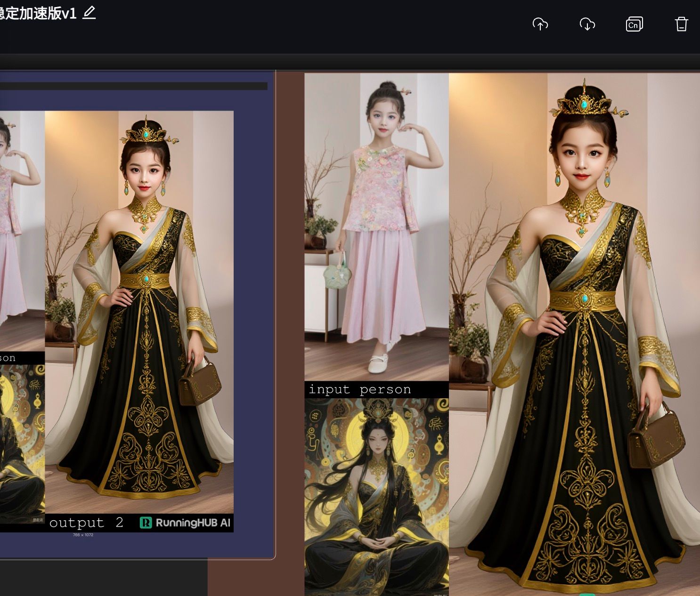The image size is (700, 596).
Task: Click the large gown output image on the right
Action: click(x=574, y=330)
